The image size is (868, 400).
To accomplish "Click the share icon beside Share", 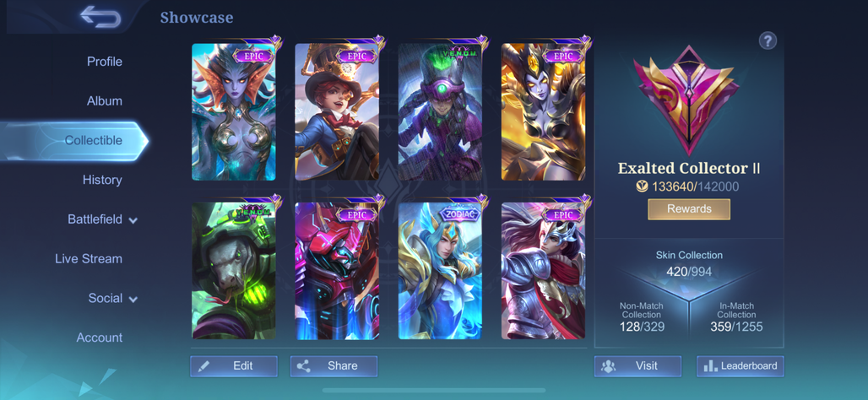I will [303, 365].
